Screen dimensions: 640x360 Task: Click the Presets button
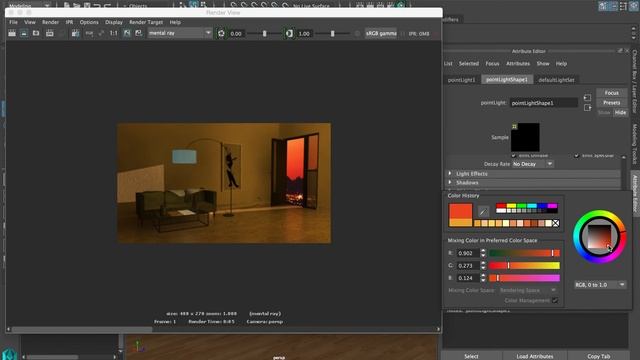click(611, 102)
